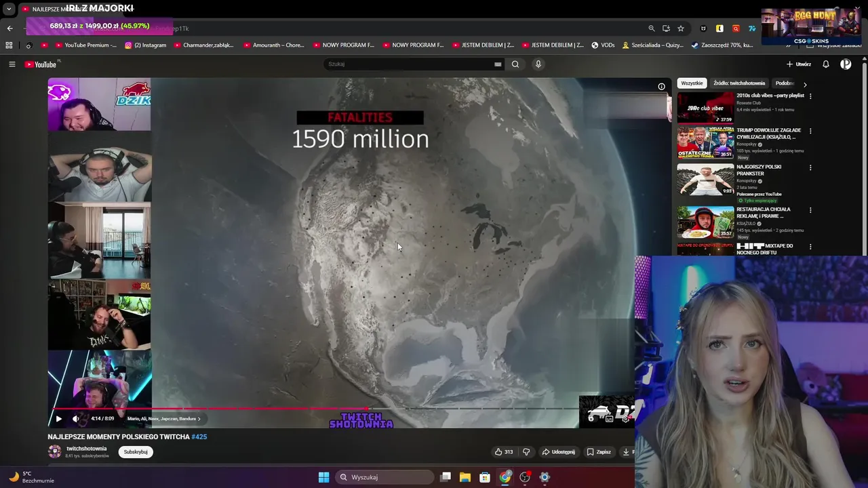This screenshot has height=488, width=868.
Task: Open the RESTAURACJA CHCIAŁA REKLAMĘ thumbnail
Action: coord(705,222)
